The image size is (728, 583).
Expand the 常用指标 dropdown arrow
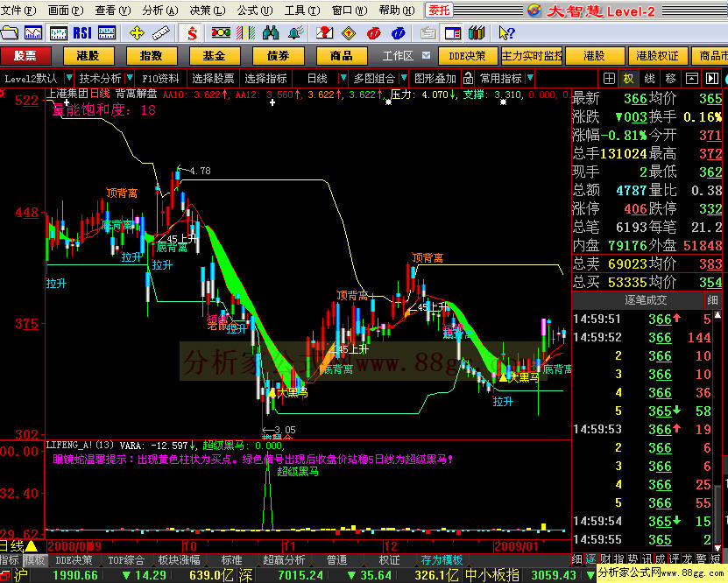530,78
